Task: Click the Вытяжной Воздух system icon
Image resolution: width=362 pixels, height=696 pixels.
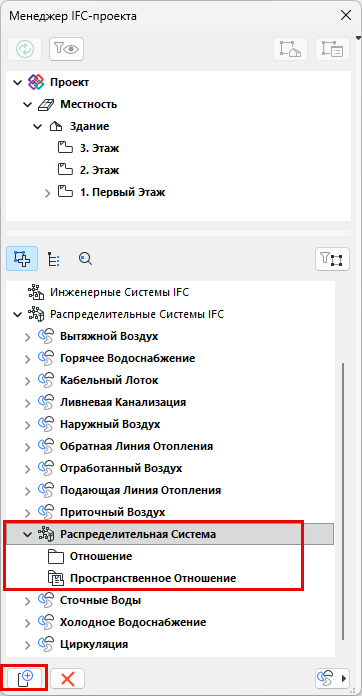Action: (x=46, y=337)
